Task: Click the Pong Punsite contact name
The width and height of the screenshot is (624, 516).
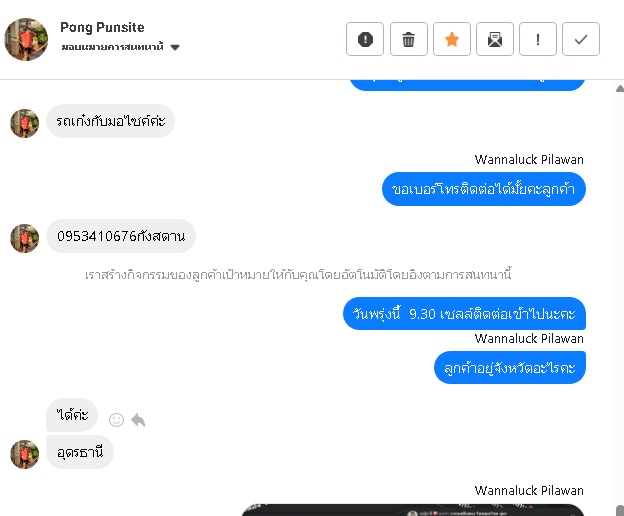Action: (x=102, y=27)
